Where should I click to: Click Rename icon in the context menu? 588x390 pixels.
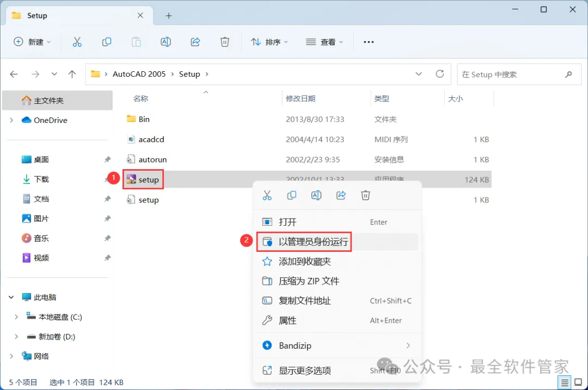tap(316, 195)
